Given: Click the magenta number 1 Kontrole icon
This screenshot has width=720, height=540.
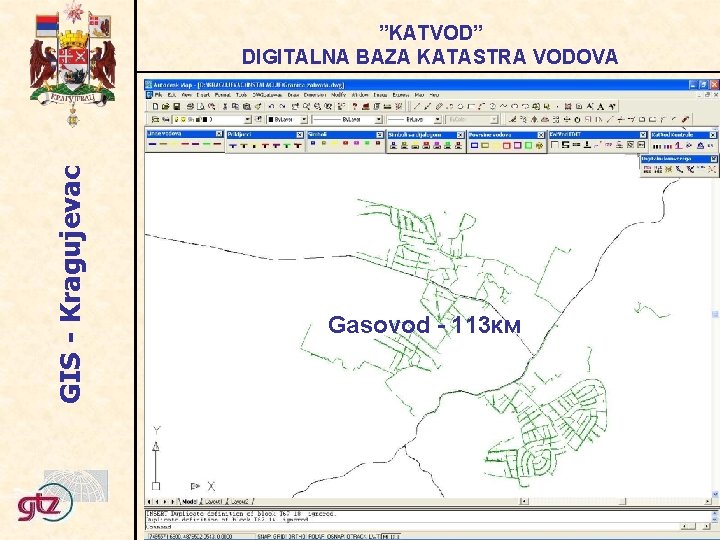Looking at the screenshot, I should click(678, 146).
